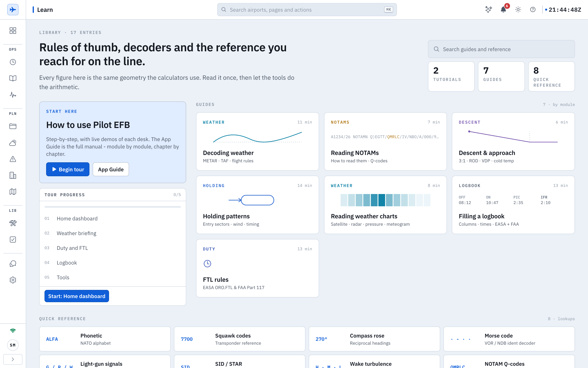Click the "8 · lookups" label
The image size is (588, 368).
[x=561, y=319]
